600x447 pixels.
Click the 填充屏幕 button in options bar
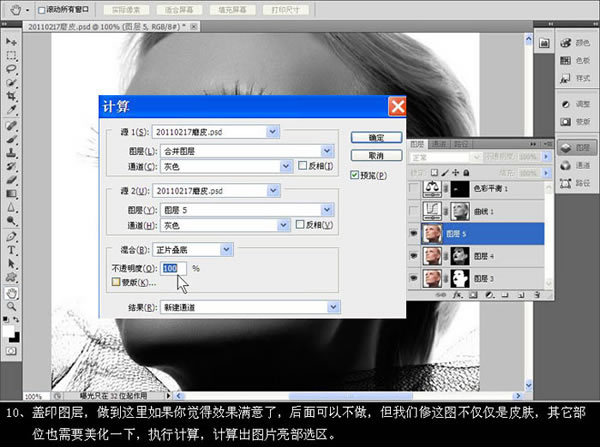point(233,10)
